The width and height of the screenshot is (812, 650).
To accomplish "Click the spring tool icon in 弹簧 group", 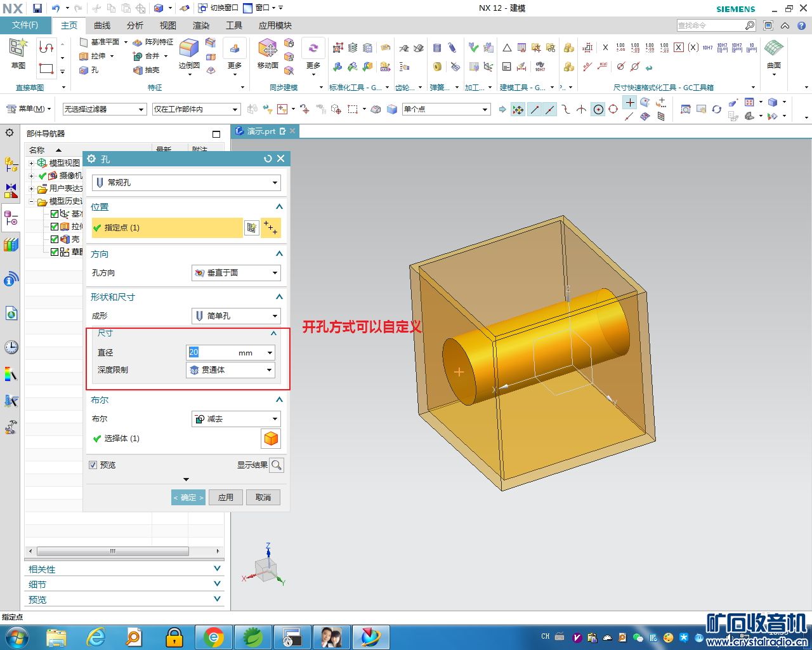I will pos(437,48).
